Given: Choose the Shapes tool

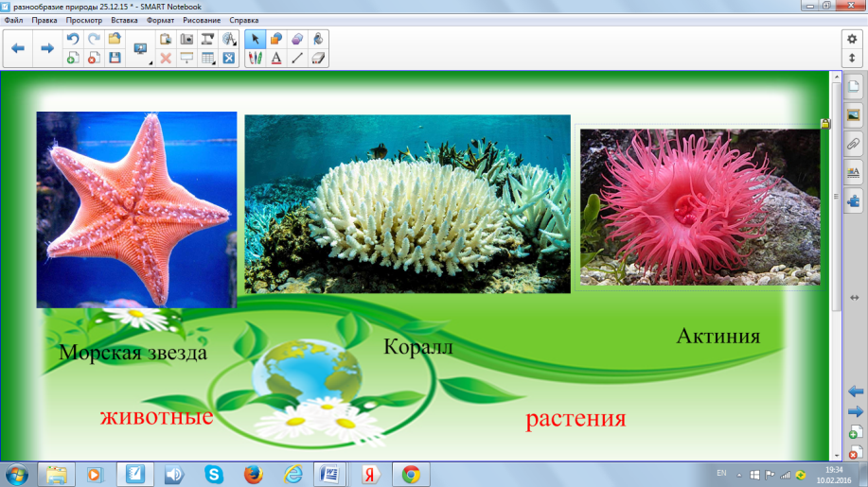Looking at the screenshot, I should click(275, 39).
